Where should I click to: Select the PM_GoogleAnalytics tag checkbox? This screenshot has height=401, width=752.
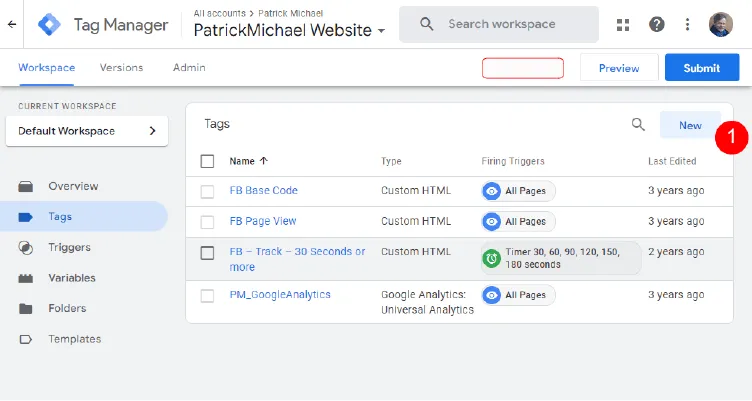[x=208, y=295]
